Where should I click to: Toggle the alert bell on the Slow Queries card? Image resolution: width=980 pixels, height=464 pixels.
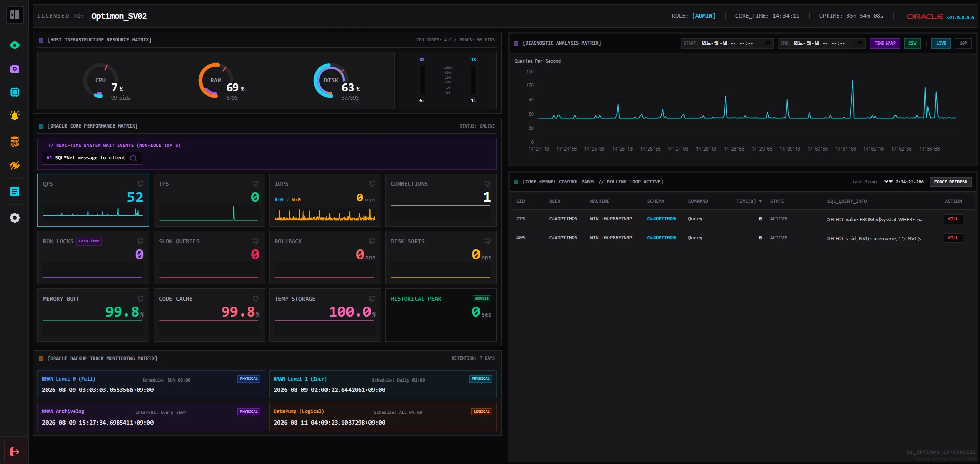pos(256,241)
